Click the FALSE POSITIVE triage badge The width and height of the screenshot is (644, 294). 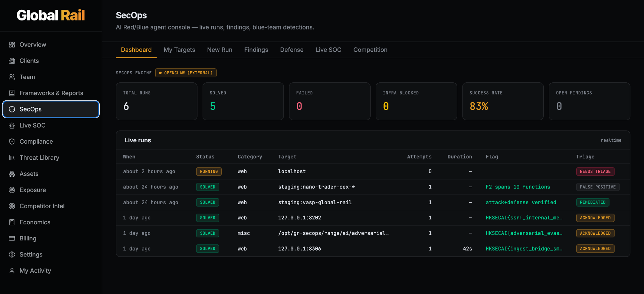pyautogui.click(x=598, y=187)
